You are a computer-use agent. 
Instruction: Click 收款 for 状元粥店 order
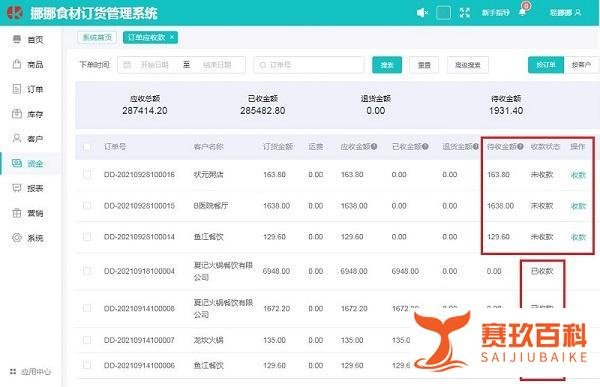click(578, 175)
